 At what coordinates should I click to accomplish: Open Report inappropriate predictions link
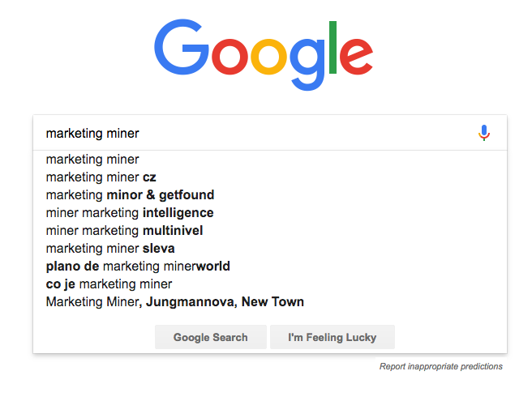pyautogui.click(x=440, y=366)
